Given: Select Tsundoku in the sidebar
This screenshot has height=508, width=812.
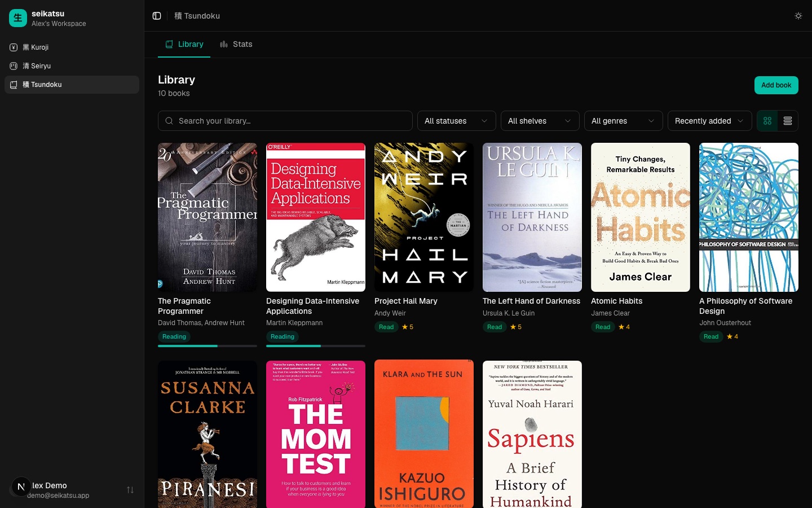Looking at the screenshot, I should pos(72,85).
